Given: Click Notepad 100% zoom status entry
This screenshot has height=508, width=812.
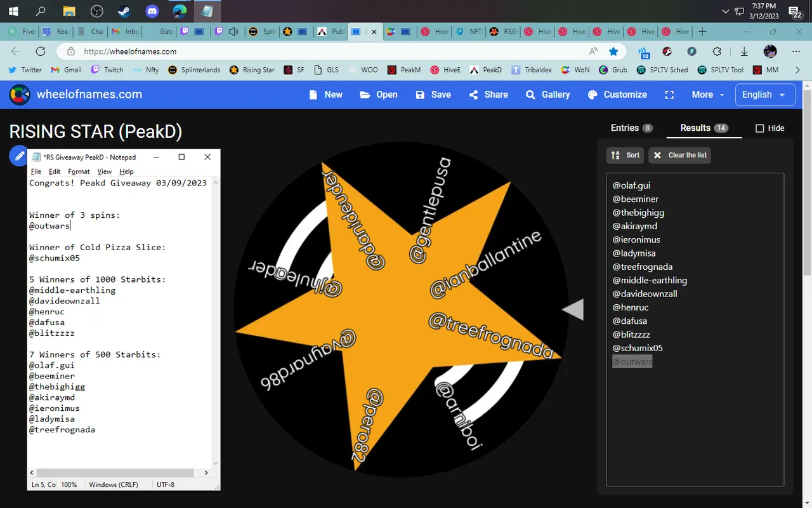Looking at the screenshot, I should point(69,485).
